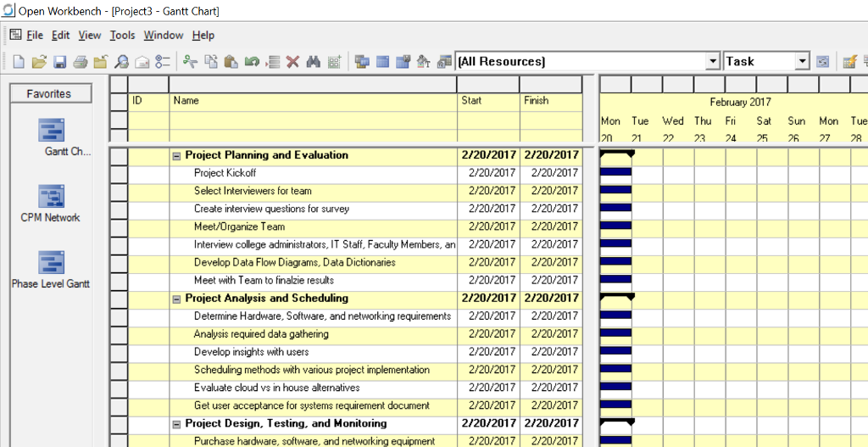Screen dimensions: 868x447
Task: Collapse Project Design, Testing, and Monitoring phase
Action: 176,424
